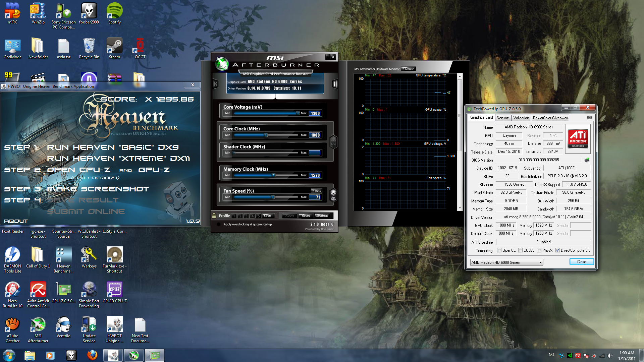
Task: Click the Afterburner 'K' Kombustor side button
Action: pos(216,84)
